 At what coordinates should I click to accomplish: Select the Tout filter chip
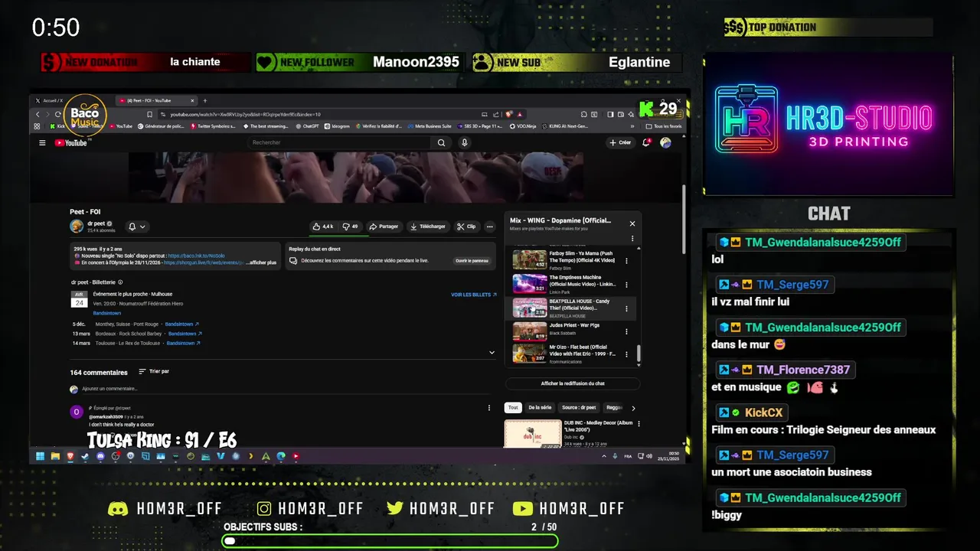(x=514, y=408)
